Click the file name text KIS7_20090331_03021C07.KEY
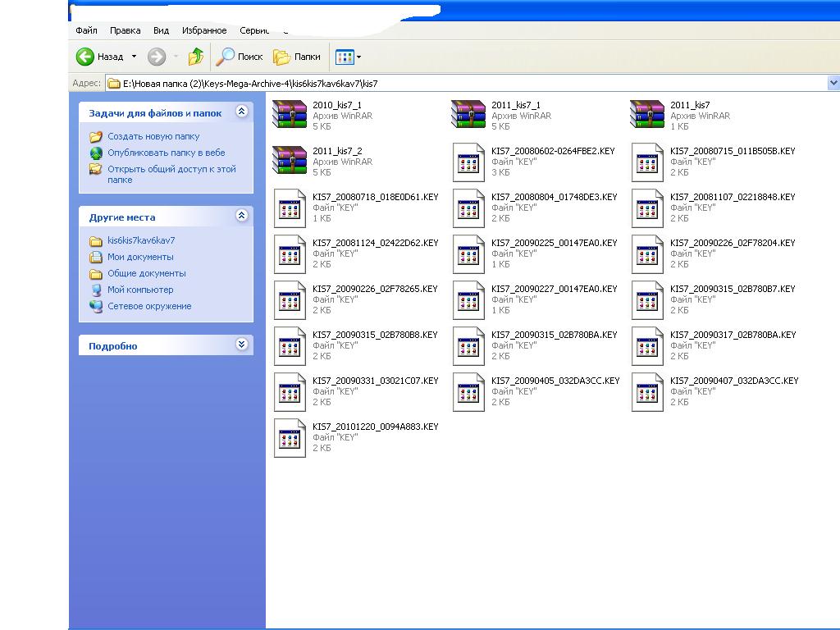Image resolution: width=840 pixels, height=630 pixels. coord(376,381)
